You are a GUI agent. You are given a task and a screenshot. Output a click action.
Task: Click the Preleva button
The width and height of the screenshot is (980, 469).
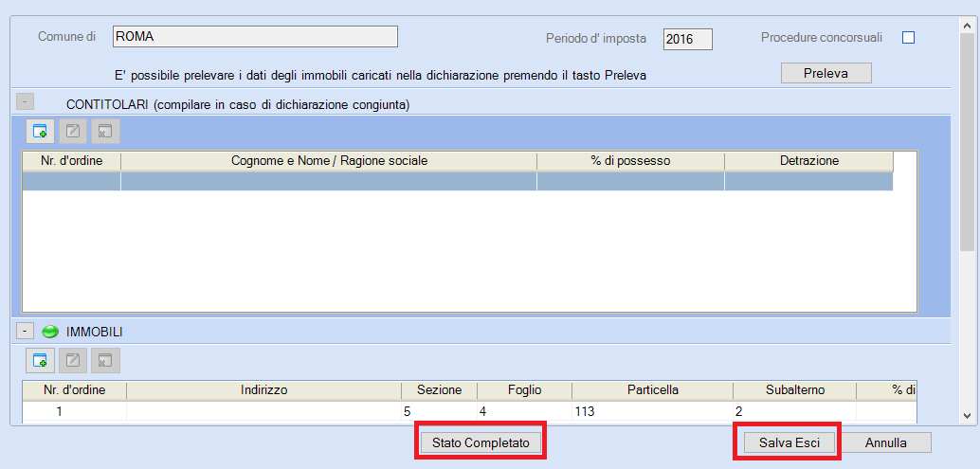[x=826, y=73]
